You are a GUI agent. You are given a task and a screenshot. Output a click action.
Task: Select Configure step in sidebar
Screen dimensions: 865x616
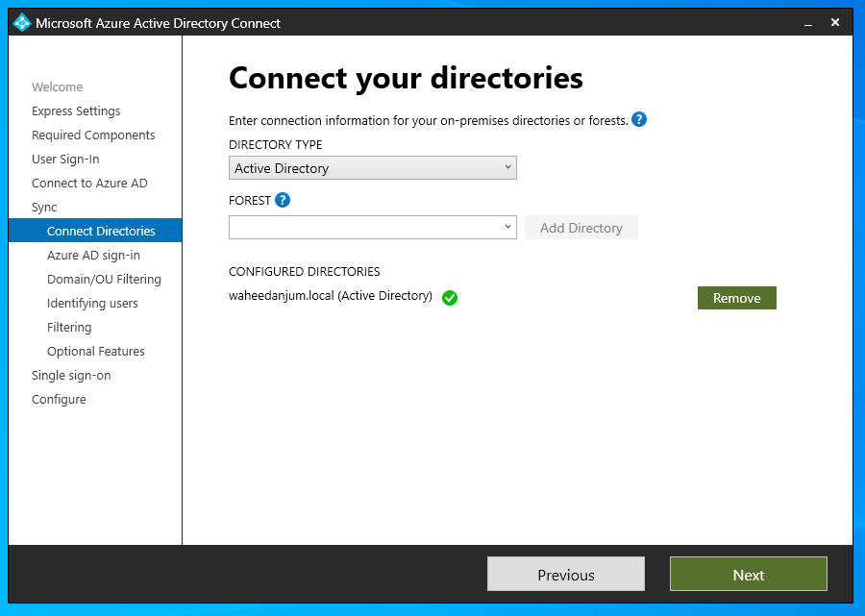(59, 399)
